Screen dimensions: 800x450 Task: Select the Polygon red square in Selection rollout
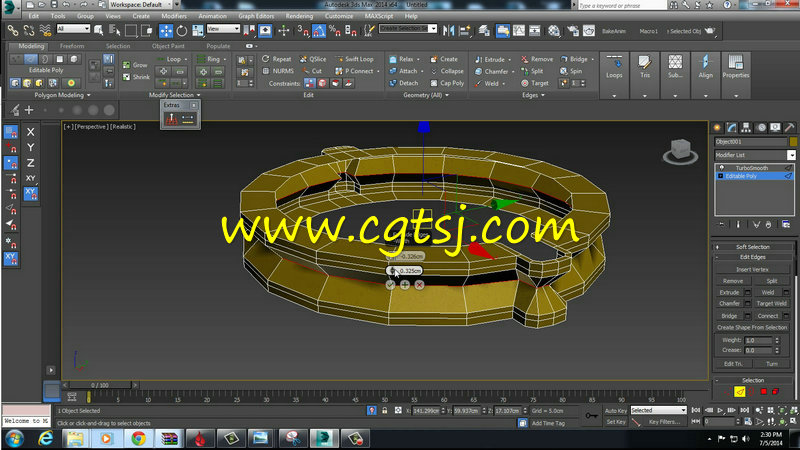pyautogui.click(x=764, y=391)
